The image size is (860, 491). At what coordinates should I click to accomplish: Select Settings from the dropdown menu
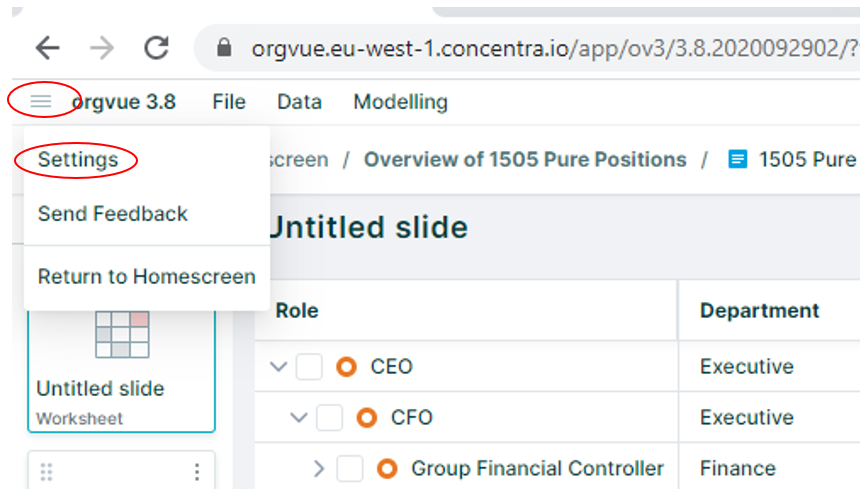[78, 160]
